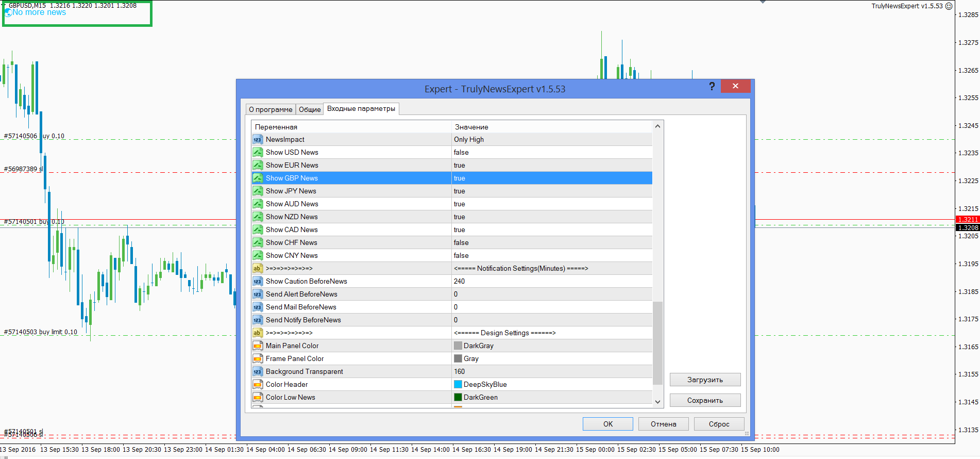Image resolution: width=980 pixels, height=459 pixels.
Task: Switch to the Общие tab
Action: point(310,109)
